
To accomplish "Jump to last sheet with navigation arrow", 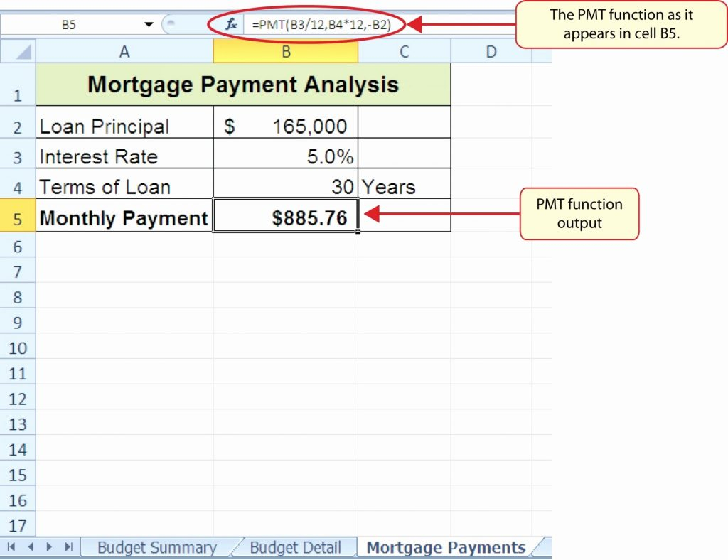I will point(68,547).
